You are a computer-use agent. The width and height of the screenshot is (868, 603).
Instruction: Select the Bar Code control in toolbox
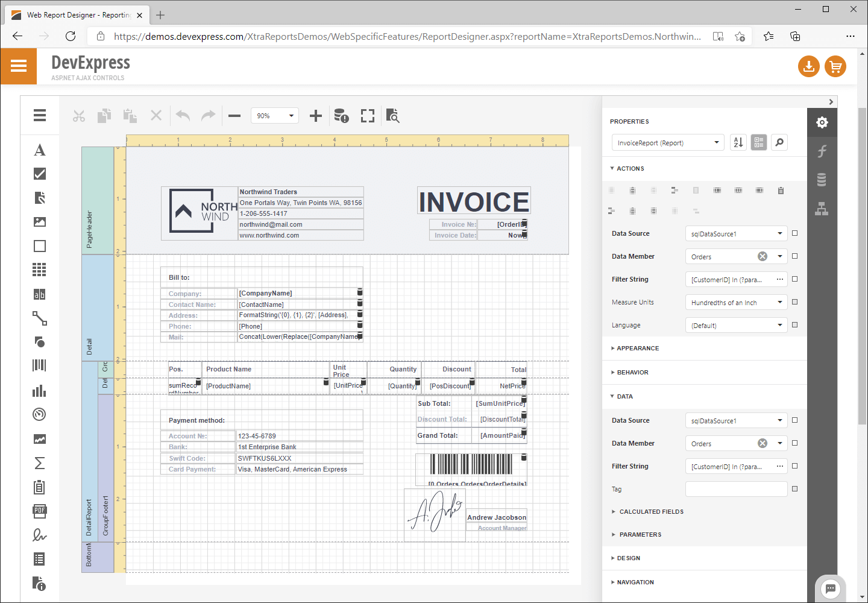pos(39,366)
